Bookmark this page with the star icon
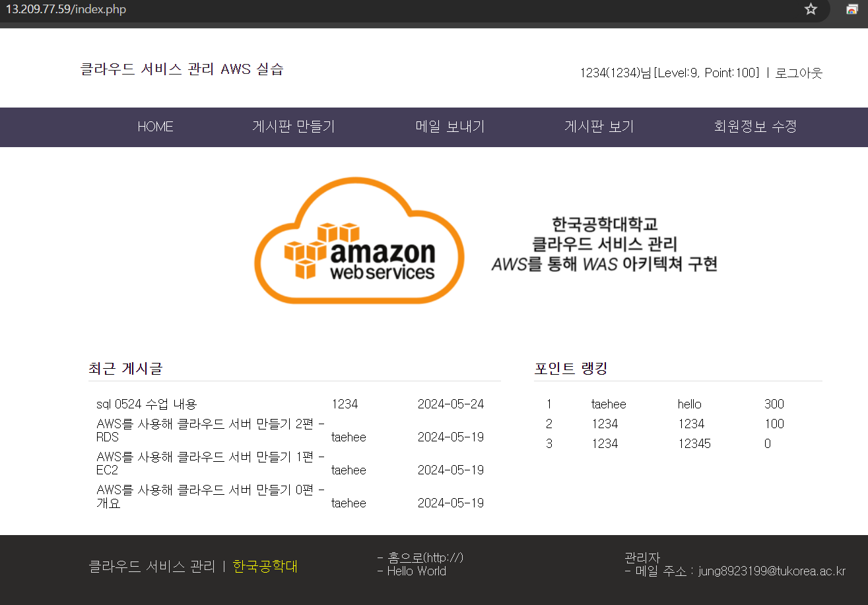868x605 pixels. click(x=811, y=9)
